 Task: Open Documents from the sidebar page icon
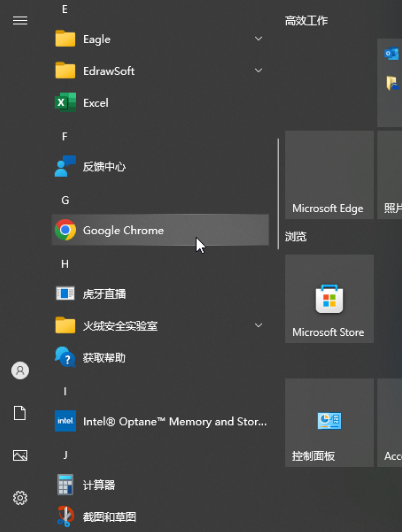tap(20, 413)
